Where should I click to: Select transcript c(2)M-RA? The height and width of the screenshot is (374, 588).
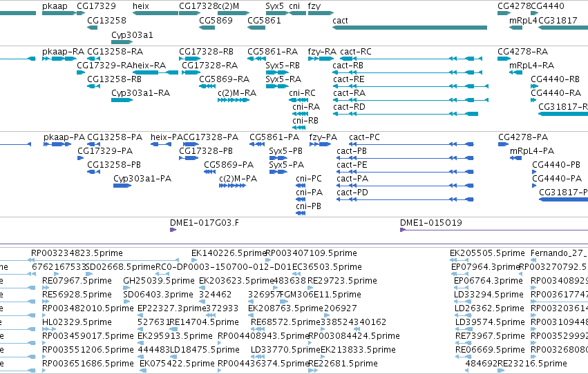tap(237, 93)
